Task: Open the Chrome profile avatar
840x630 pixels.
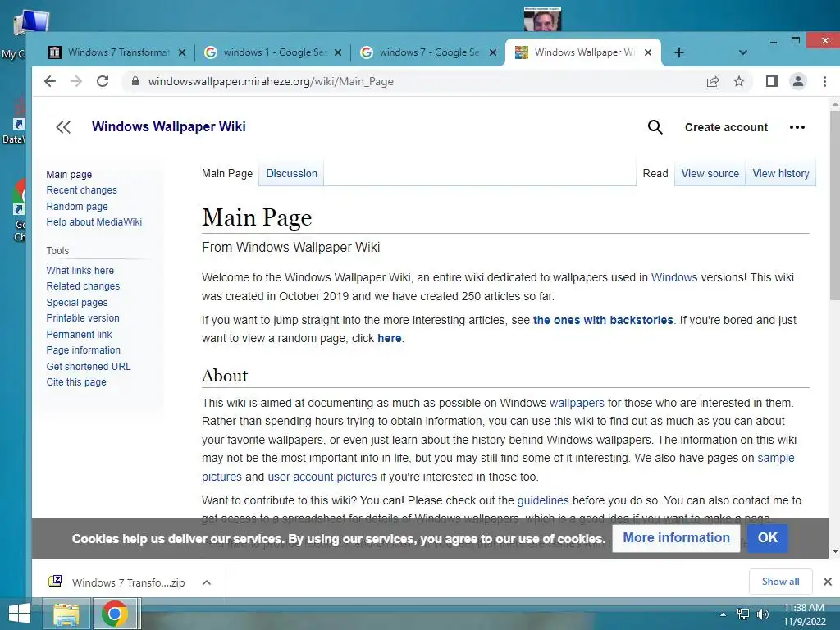Action: click(x=797, y=81)
